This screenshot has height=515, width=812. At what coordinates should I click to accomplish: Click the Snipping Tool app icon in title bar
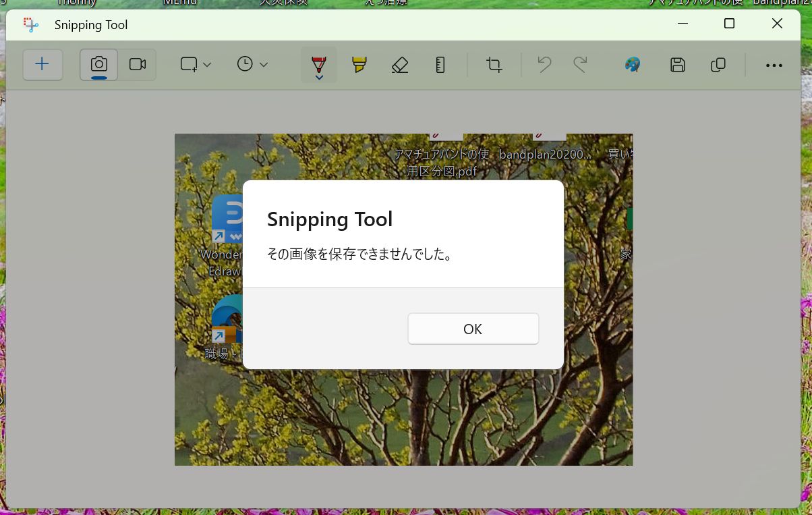point(30,25)
